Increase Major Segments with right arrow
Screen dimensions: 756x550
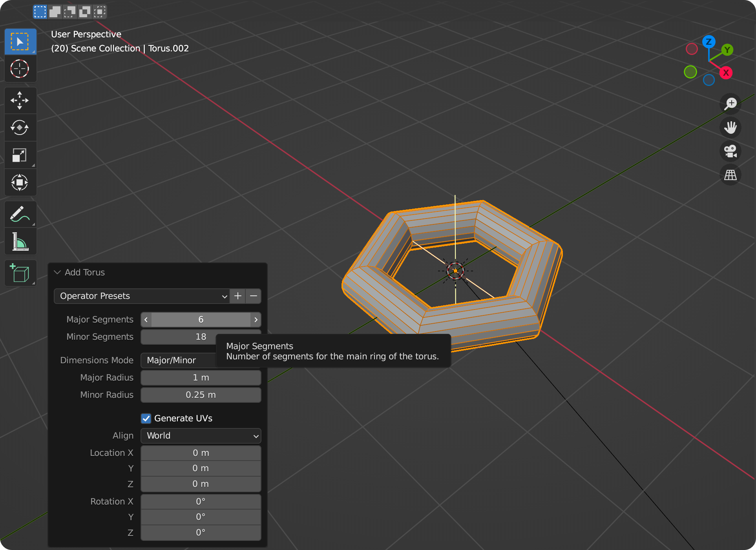point(256,320)
